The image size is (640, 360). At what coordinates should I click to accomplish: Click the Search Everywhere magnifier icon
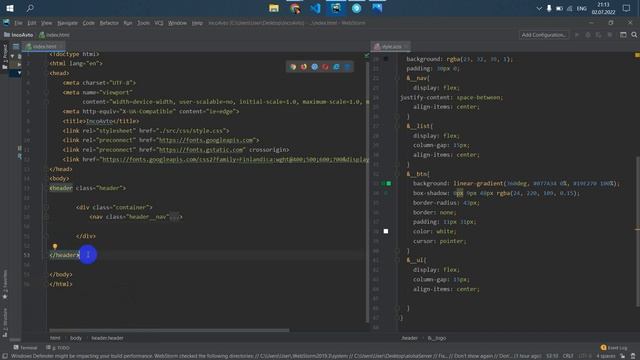pos(634,35)
